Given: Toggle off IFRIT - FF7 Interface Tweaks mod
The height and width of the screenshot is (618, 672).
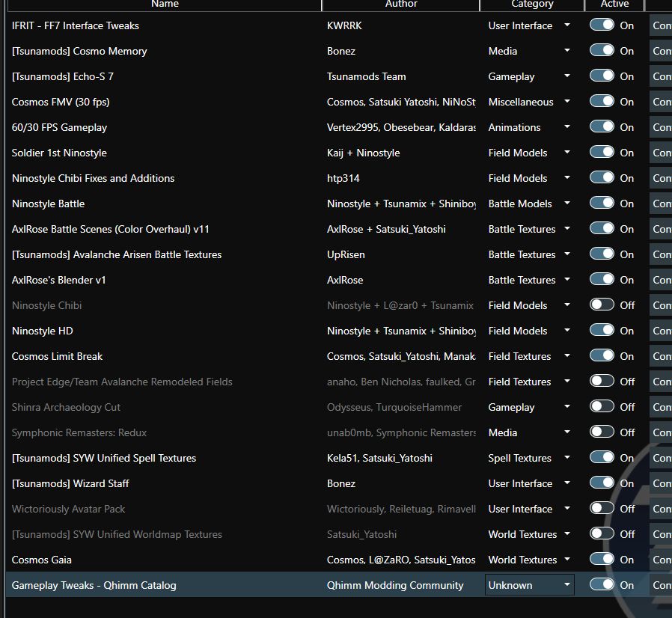Looking at the screenshot, I should tap(602, 25).
